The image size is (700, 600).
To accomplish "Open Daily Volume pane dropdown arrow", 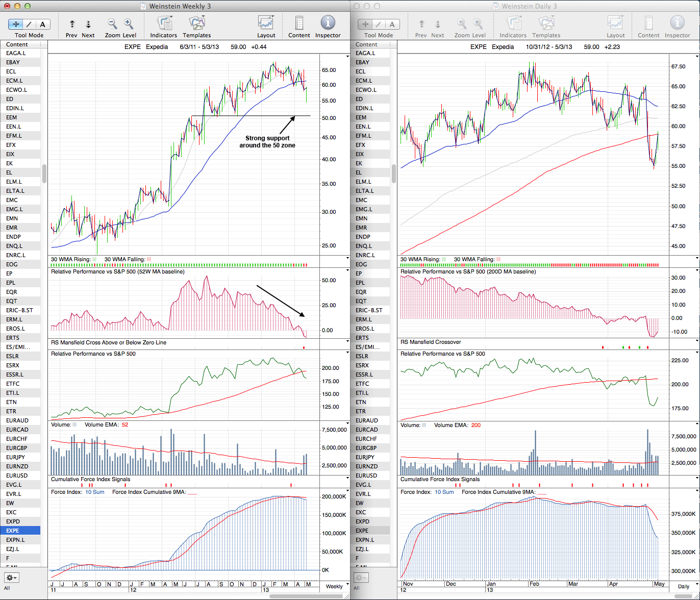I will (697, 424).
